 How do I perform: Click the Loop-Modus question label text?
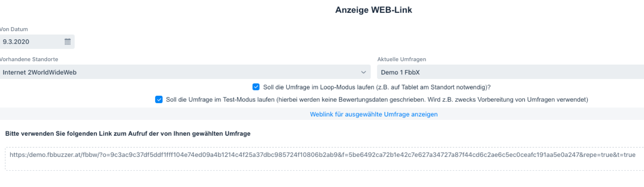377,87
